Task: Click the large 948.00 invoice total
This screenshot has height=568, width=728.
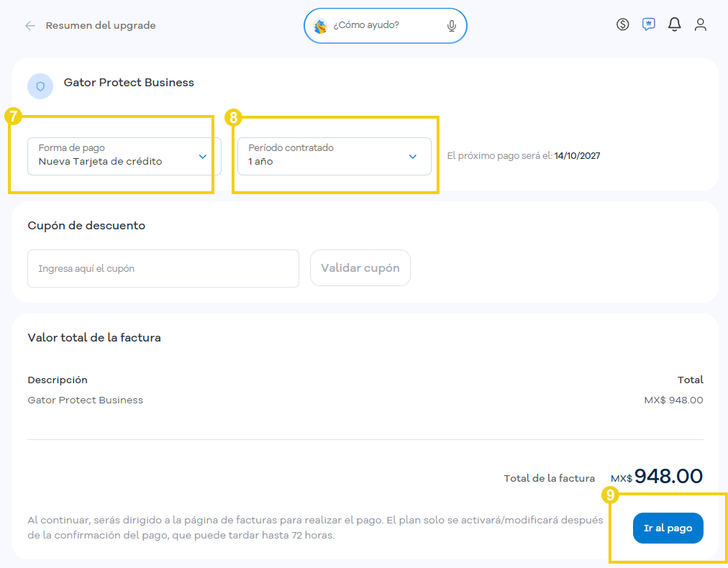Action: pyautogui.click(x=668, y=476)
